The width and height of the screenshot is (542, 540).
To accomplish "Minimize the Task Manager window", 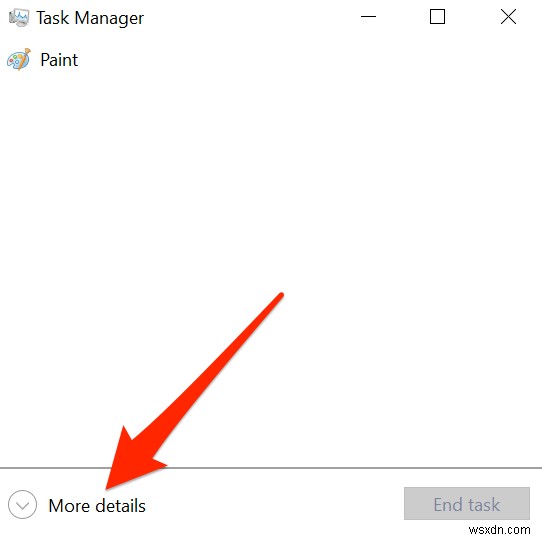I will pos(368,17).
